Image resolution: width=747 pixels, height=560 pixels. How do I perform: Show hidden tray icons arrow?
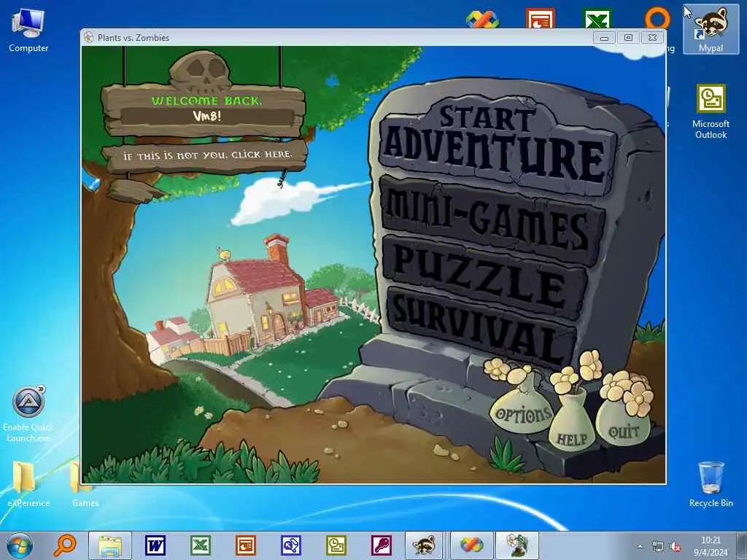coord(640,546)
